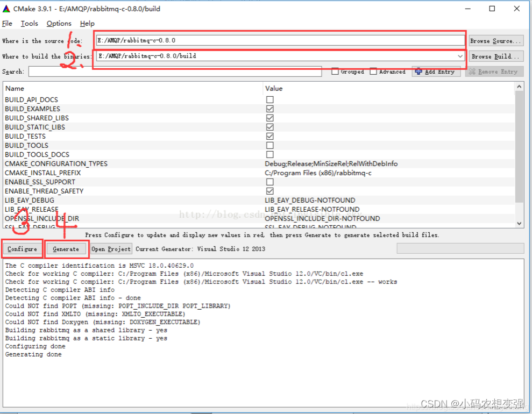Screen dimensions: 532x414
Task: Click the scroll up arrow of cache list
Action: pos(519,87)
